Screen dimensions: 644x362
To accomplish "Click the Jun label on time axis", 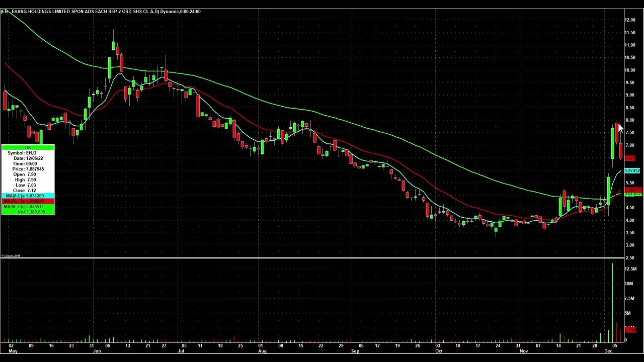I will [97, 351].
